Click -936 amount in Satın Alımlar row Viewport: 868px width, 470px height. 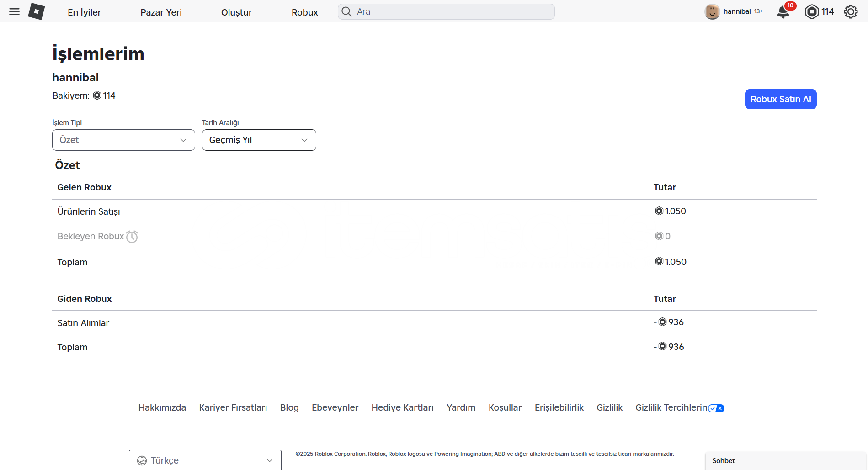pos(669,322)
